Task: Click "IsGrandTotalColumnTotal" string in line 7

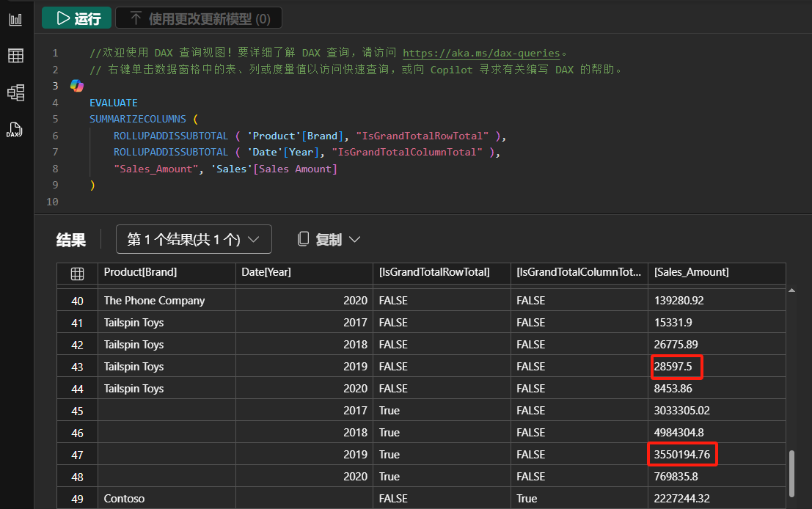Action: tap(407, 153)
